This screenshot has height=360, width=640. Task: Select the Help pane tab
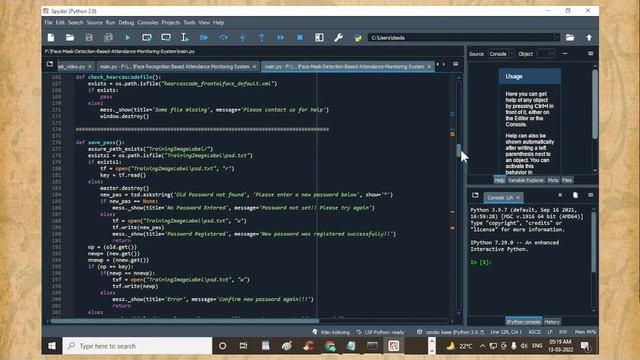499,180
